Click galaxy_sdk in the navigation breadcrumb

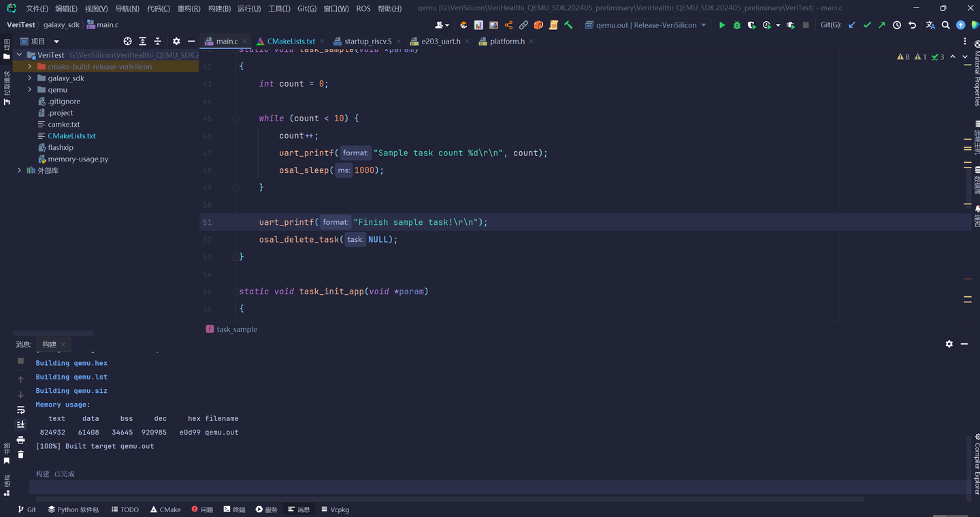[61, 25]
